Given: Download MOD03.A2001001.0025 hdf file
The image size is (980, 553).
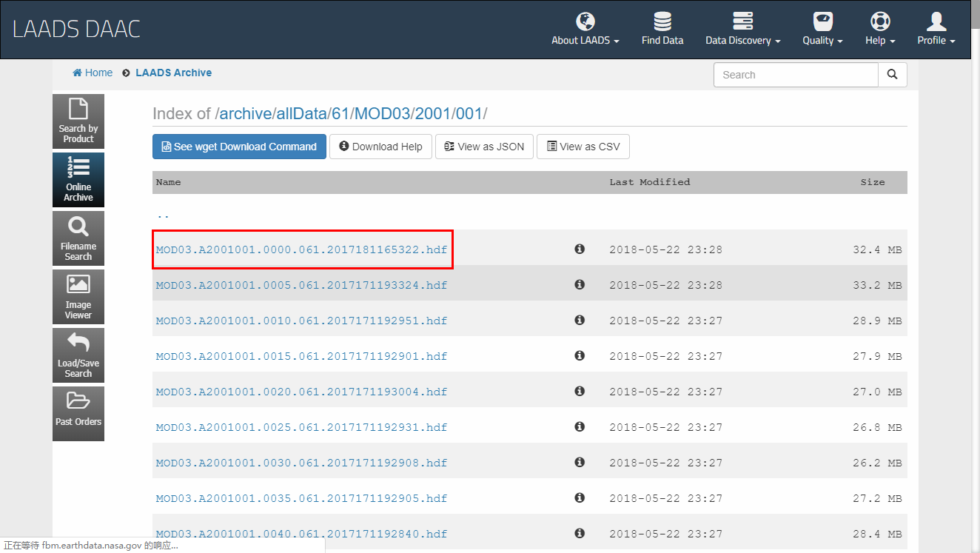Looking at the screenshot, I should click(x=301, y=427).
